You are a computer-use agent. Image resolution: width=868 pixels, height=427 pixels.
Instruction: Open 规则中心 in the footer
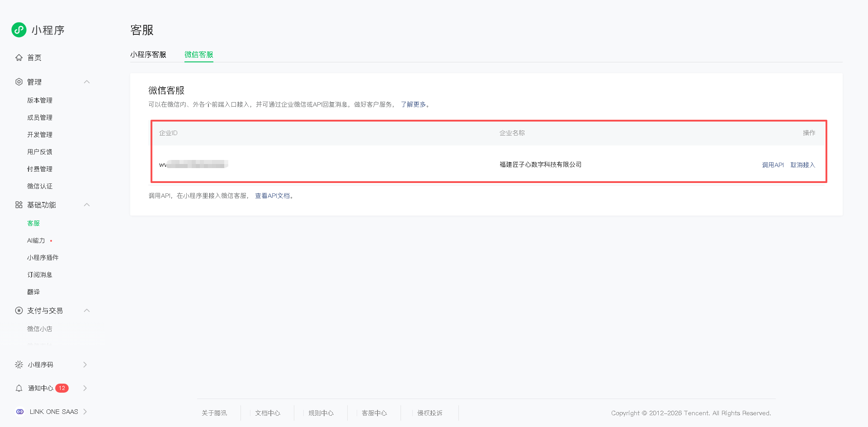click(x=321, y=413)
